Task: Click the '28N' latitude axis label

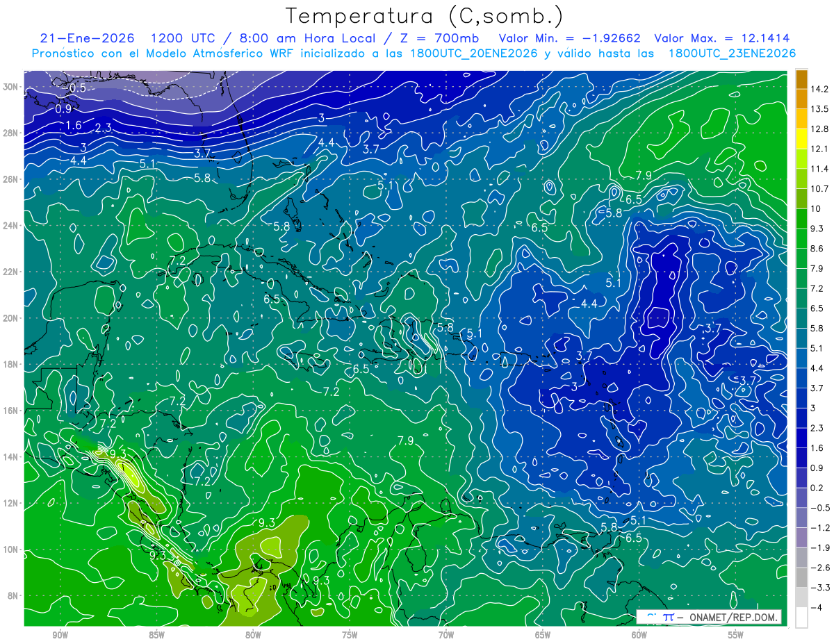Action: (x=12, y=133)
